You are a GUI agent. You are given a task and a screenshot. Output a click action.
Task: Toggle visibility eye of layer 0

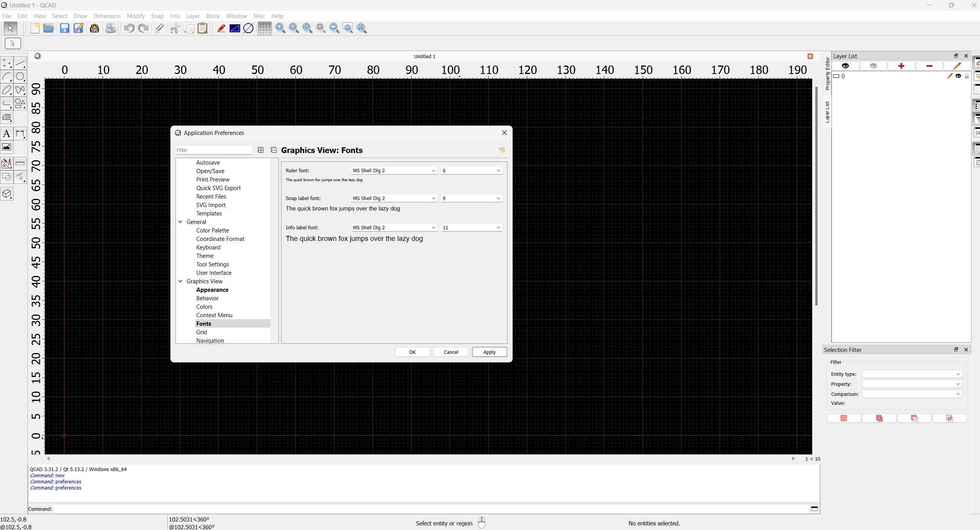[x=958, y=76]
